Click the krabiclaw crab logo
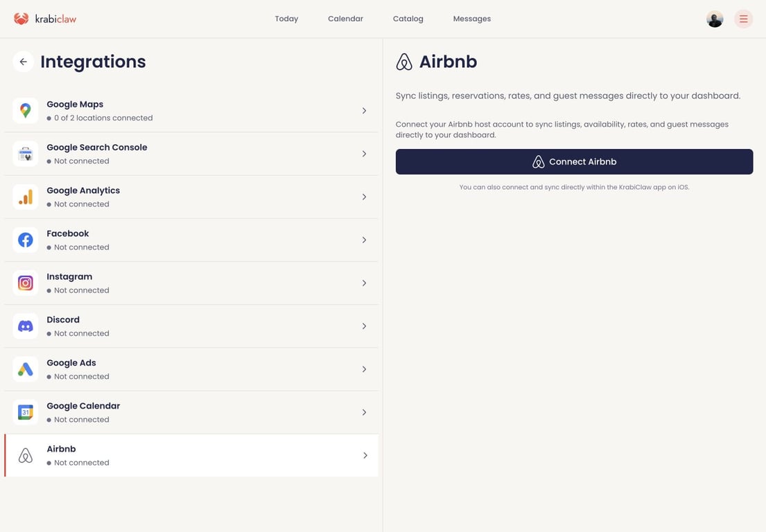766x532 pixels. (x=21, y=19)
